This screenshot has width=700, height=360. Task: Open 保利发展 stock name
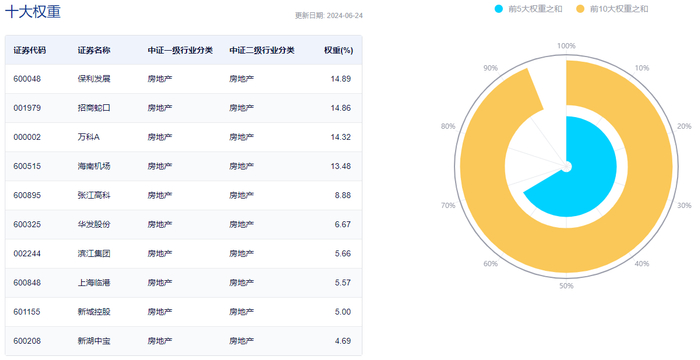[x=94, y=79]
